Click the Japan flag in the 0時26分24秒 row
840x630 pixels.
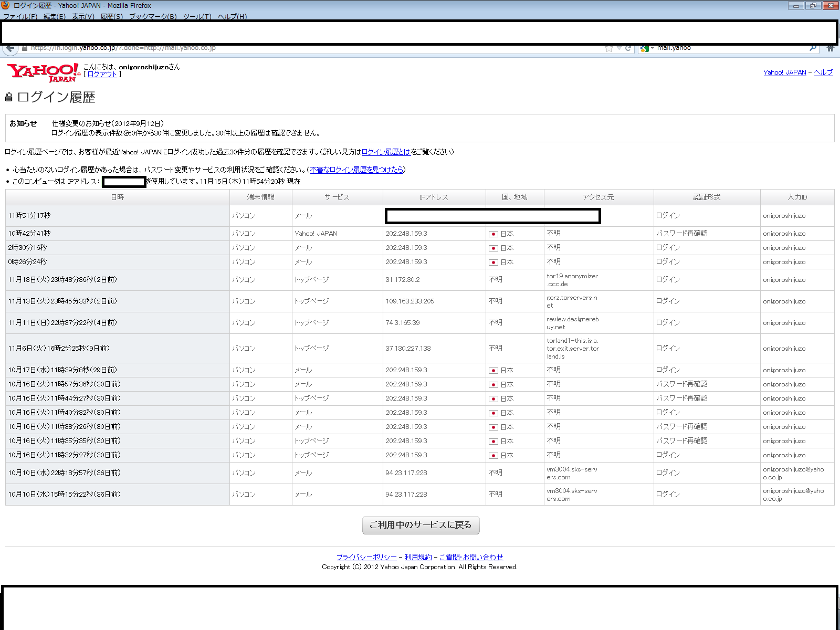(x=493, y=262)
